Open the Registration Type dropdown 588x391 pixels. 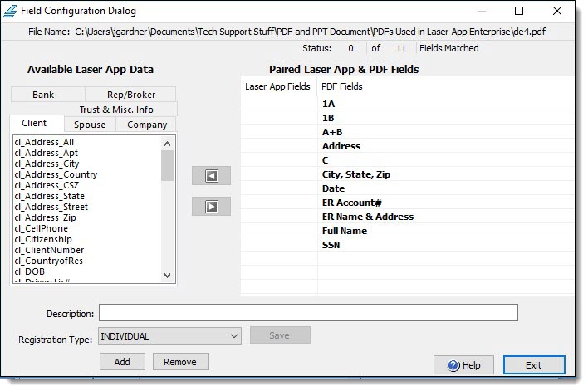click(x=169, y=336)
